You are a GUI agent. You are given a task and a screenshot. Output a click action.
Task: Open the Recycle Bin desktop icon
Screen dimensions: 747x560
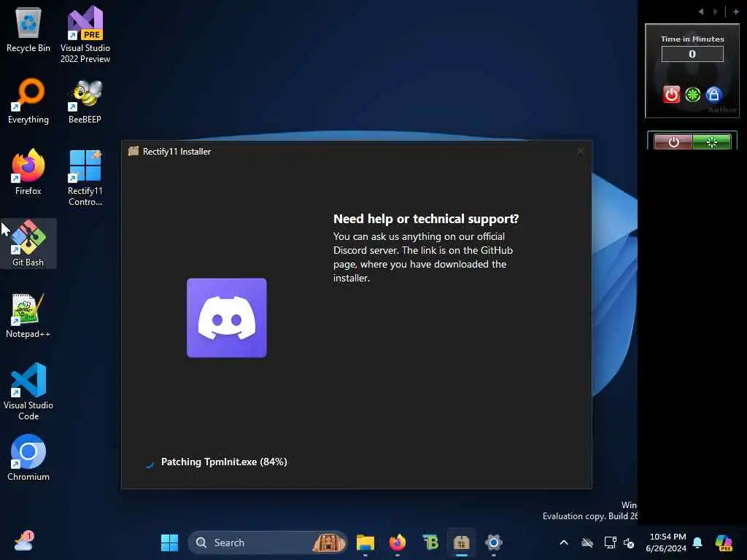tap(28, 30)
